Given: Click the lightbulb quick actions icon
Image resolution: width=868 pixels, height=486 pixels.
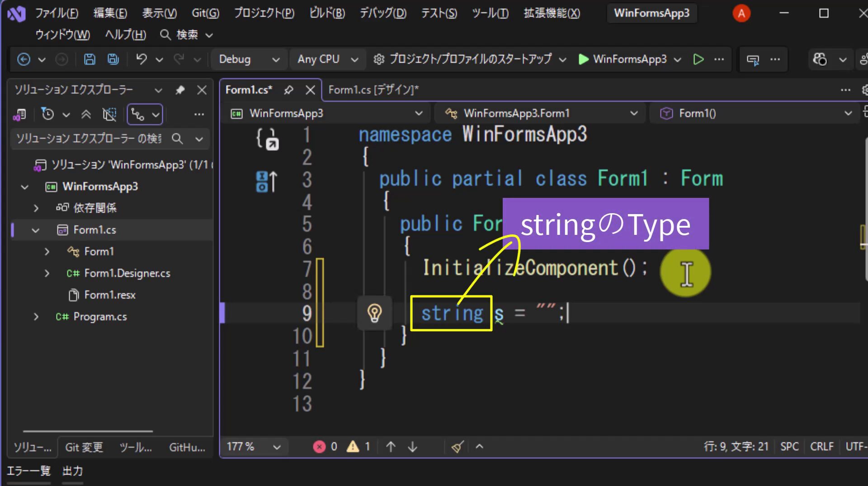Looking at the screenshot, I should [374, 313].
